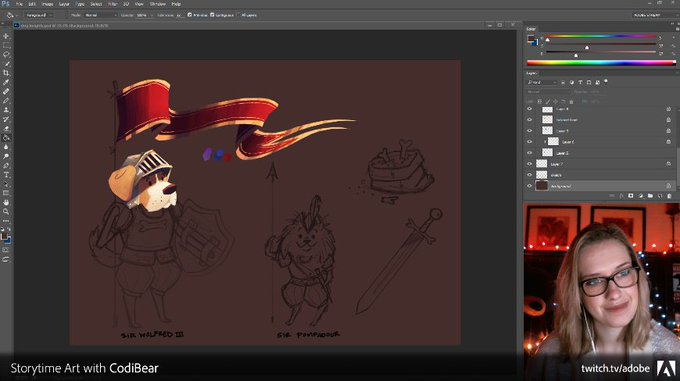The width and height of the screenshot is (680, 381).
Task: Toggle the Anti-alias checkbox
Action: (190, 15)
